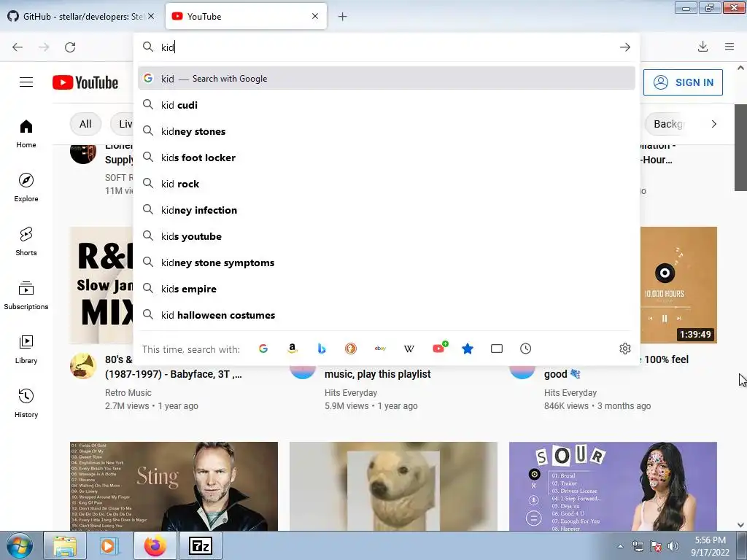747x560 pixels.
Task: Open the Retro Music channel link
Action: pyautogui.click(x=128, y=393)
